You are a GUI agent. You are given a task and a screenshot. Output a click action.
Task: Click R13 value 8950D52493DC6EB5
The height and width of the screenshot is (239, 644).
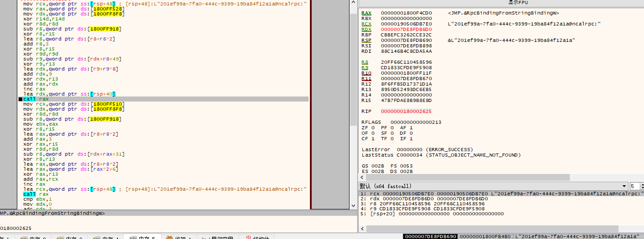(406, 89)
